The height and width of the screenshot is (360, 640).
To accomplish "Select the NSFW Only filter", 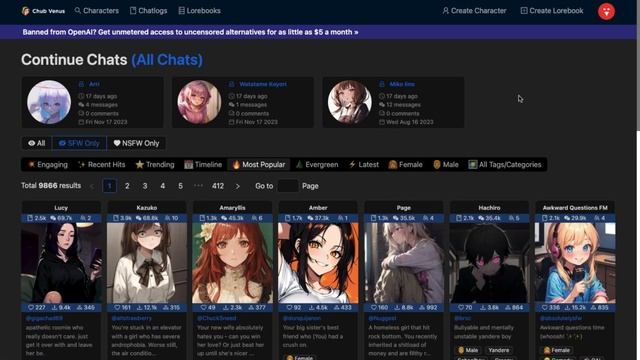I will pos(136,143).
